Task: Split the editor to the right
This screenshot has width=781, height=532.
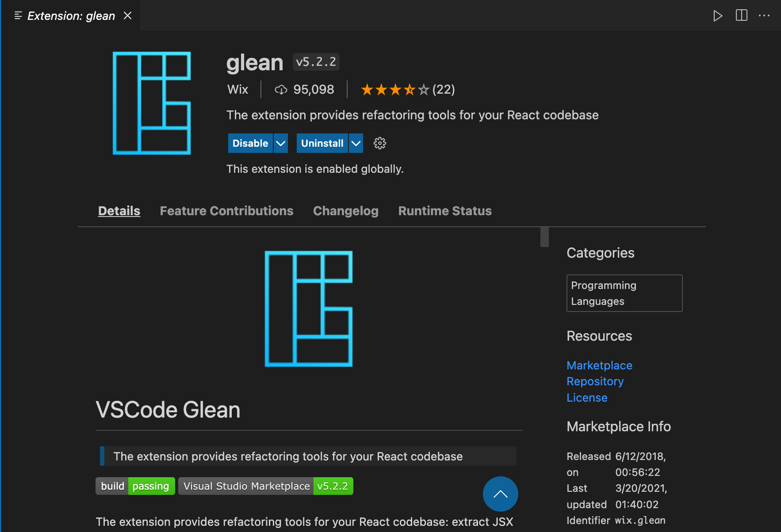Action: [x=742, y=15]
